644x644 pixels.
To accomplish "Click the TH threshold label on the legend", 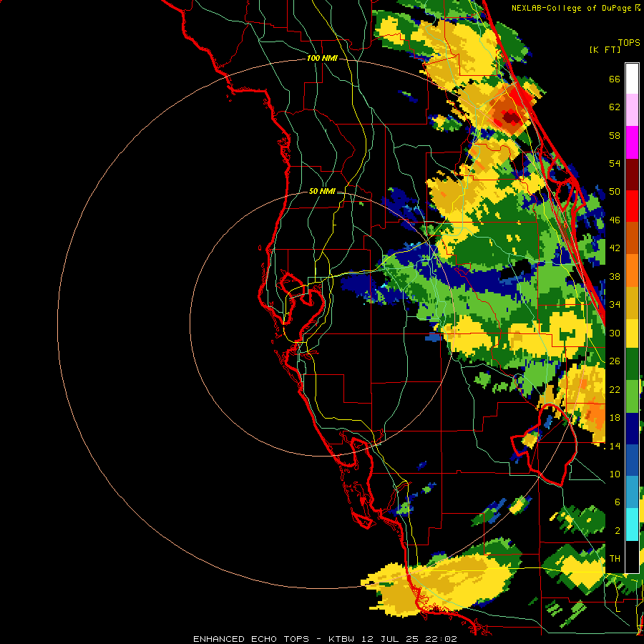I will coord(615,559).
